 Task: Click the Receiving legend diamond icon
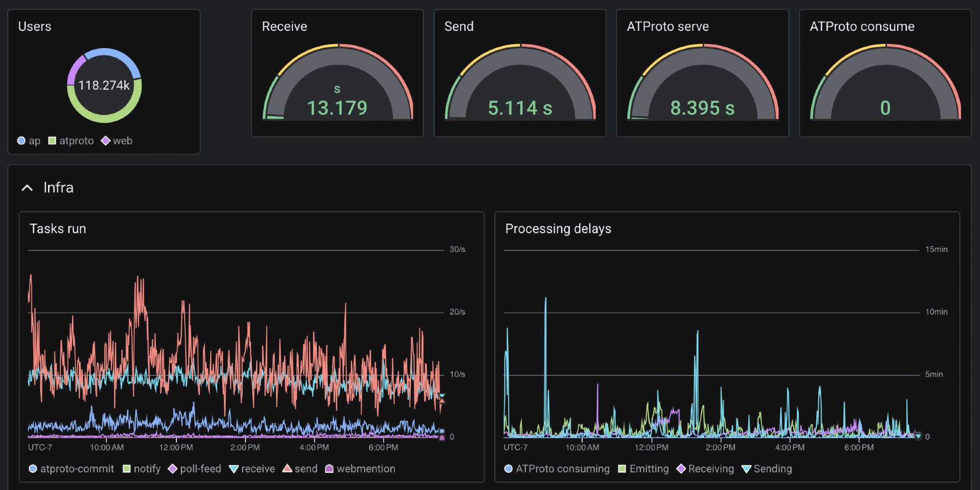click(681, 469)
